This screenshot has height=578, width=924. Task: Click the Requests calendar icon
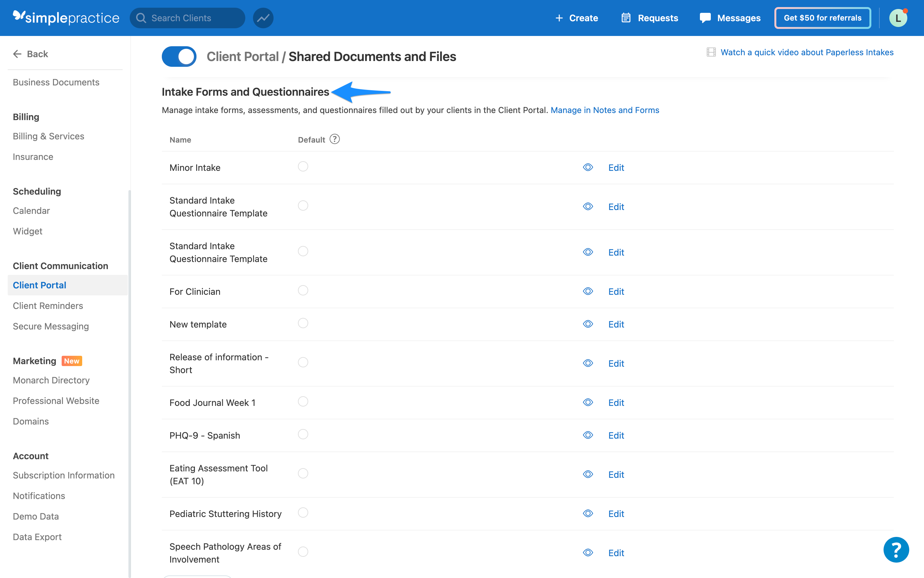tap(625, 18)
